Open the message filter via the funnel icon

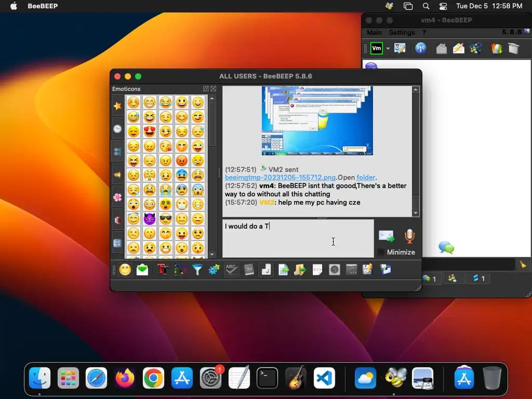(x=197, y=270)
